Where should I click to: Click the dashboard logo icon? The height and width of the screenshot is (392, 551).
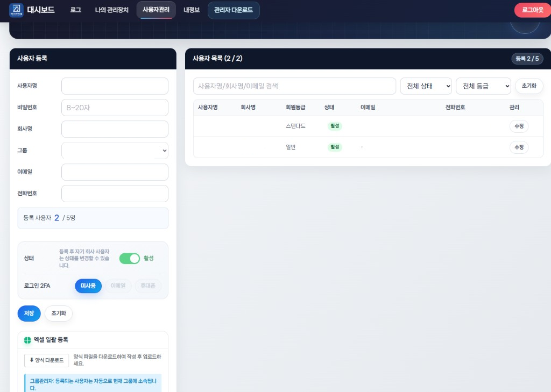click(16, 10)
